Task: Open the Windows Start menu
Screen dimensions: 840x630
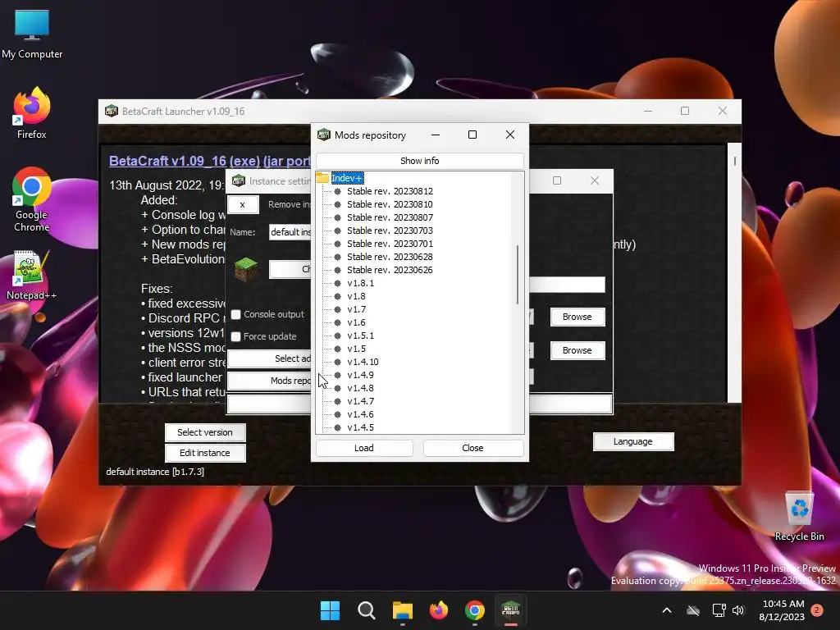Action: (x=330, y=610)
